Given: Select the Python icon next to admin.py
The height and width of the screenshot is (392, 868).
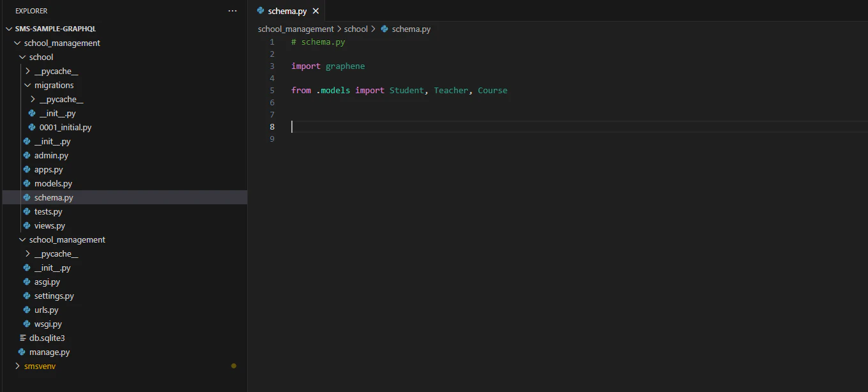Looking at the screenshot, I should [x=28, y=155].
